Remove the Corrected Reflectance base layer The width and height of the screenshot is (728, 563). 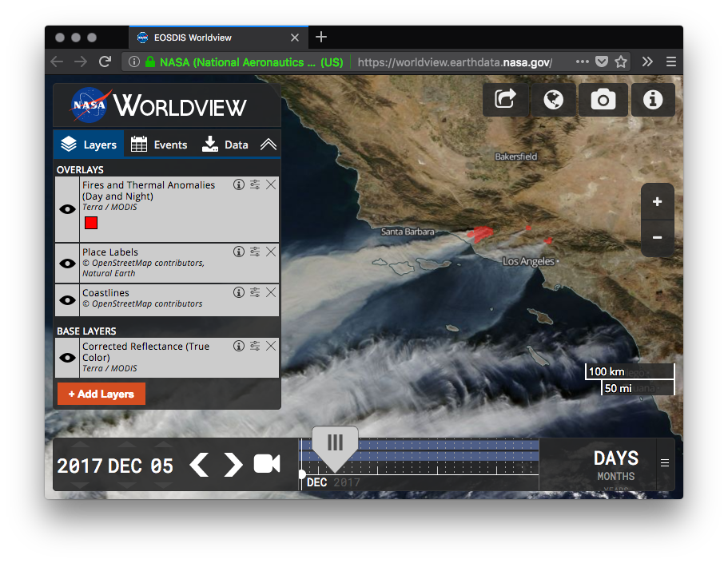(x=271, y=346)
